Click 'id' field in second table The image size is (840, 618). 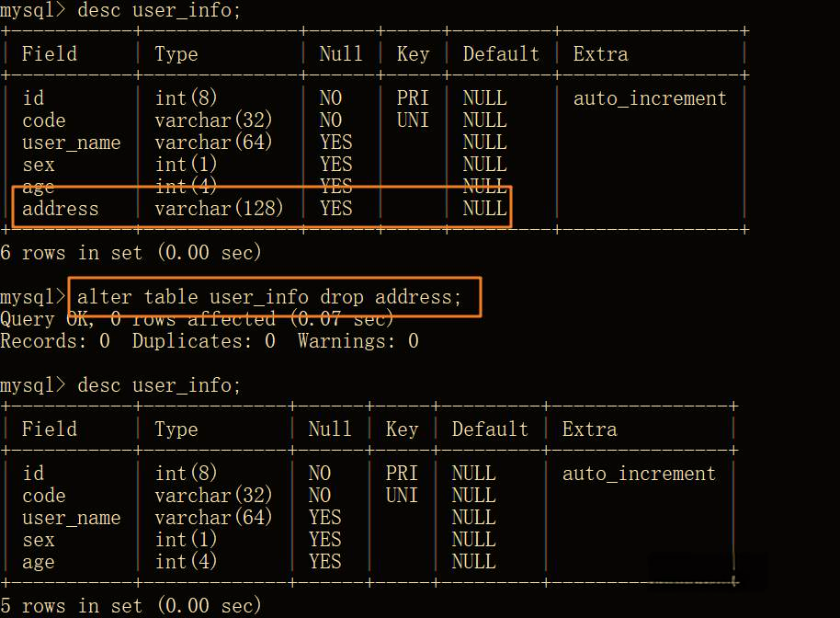click(x=33, y=474)
